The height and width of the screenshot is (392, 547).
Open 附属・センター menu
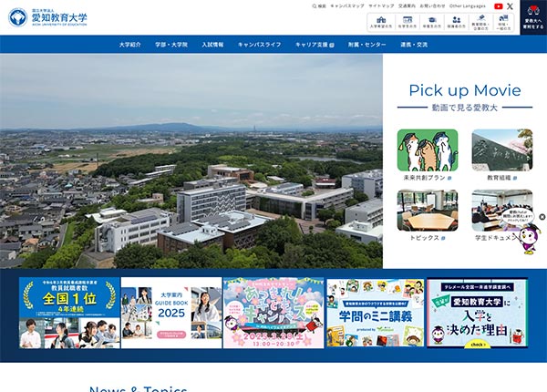pyautogui.click(x=367, y=45)
